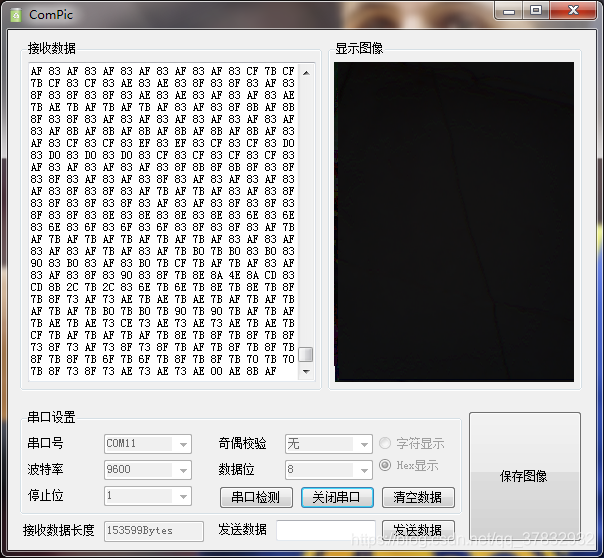Screen dimensions: 604x558
Task: Click the scrollbar thumb in received data box
Action: point(306,354)
